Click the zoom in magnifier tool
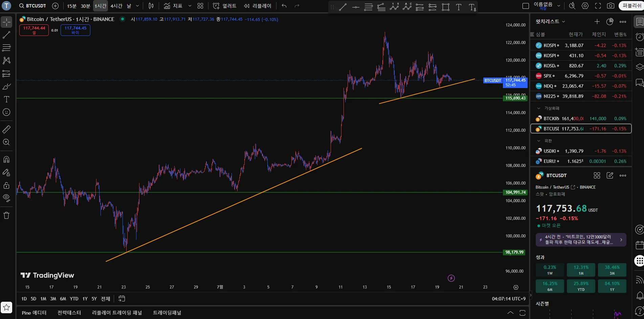Screen dimensions: 644x319 (x=6, y=142)
